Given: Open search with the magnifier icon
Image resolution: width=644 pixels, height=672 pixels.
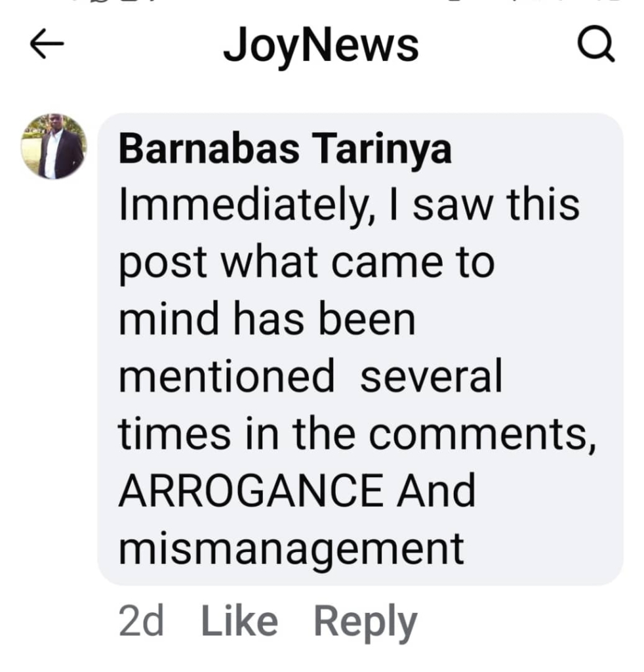Looking at the screenshot, I should click(596, 44).
